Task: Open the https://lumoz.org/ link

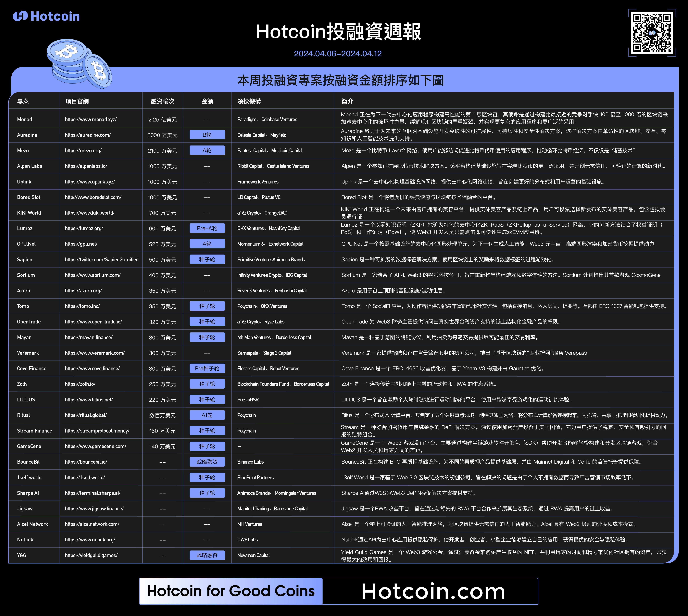Action: pos(84,228)
